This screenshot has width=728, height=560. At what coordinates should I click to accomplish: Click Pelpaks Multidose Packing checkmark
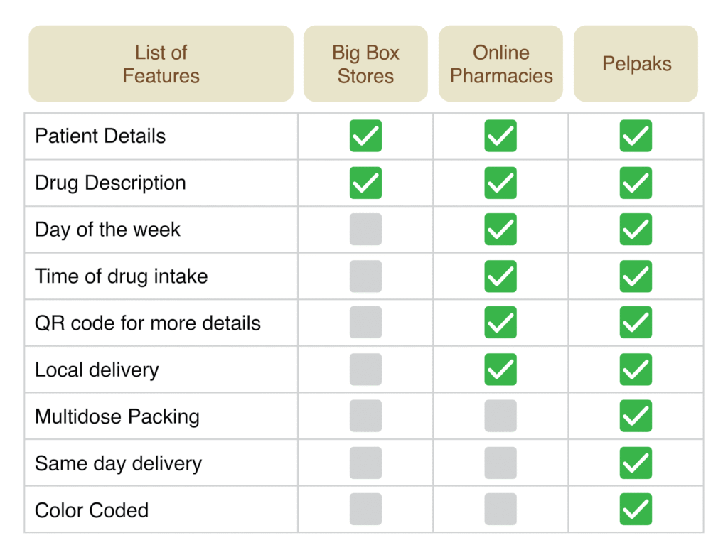click(636, 416)
